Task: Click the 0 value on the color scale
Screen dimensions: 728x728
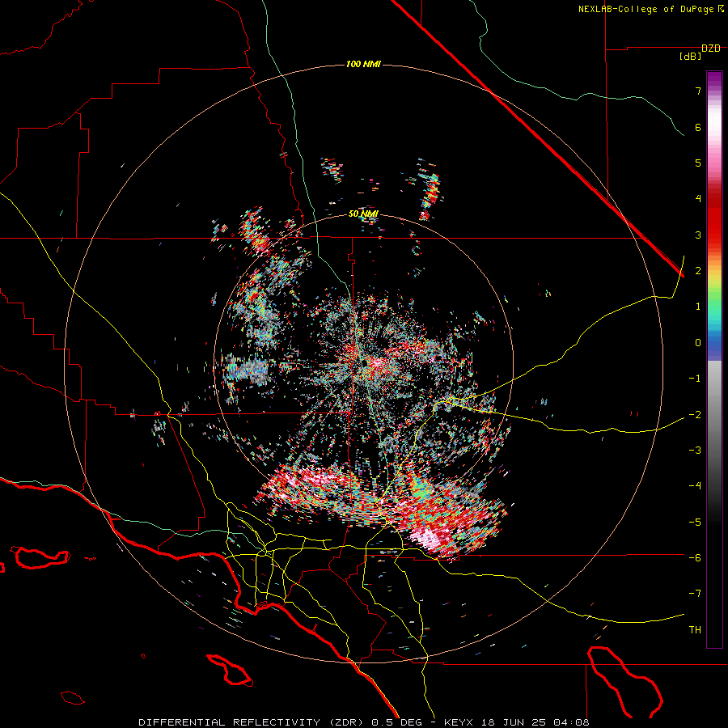Action: (x=698, y=343)
